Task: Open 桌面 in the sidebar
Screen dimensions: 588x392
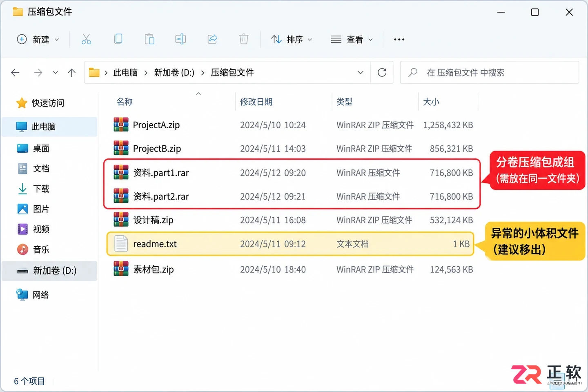Action: 33,148
